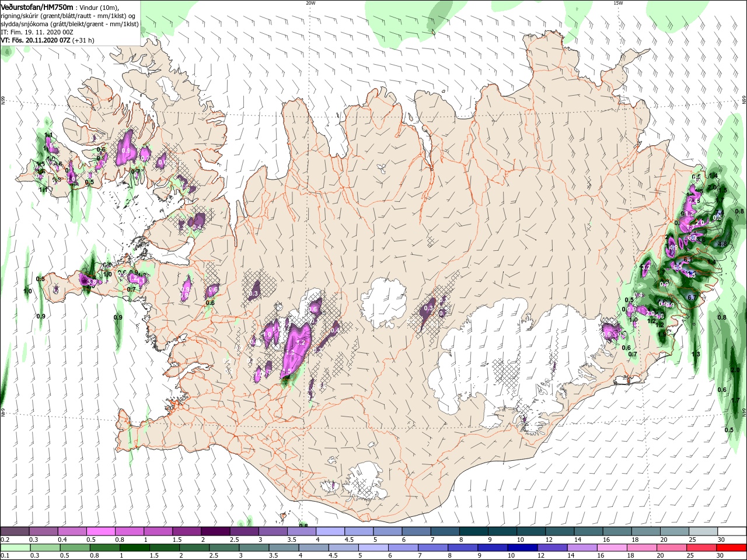Click the 'slydda/snjókoma' legend description line
Viewport: 747px width, 560px height.
[x=70, y=24]
